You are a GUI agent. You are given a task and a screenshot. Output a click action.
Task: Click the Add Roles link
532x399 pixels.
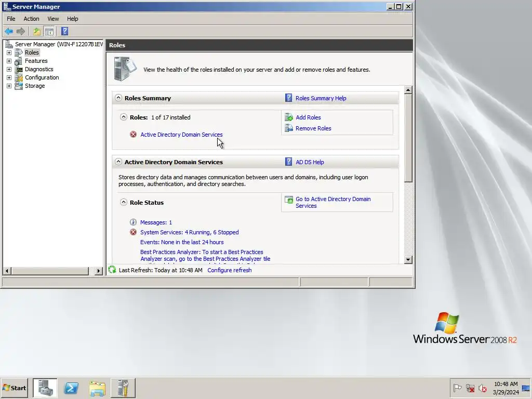point(308,117)
